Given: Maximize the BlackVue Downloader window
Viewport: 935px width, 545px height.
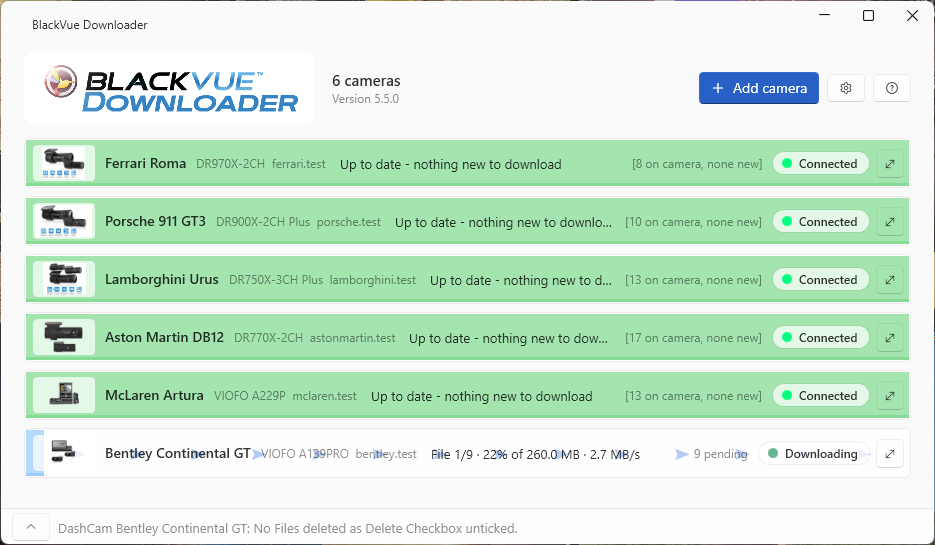Looking at the screenshot, I should tap(868, 16).
